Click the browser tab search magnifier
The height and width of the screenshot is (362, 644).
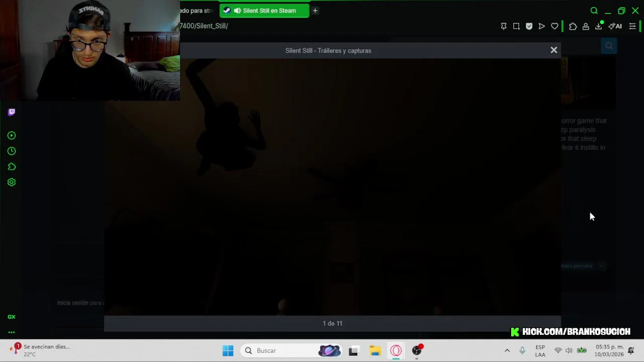[x=594, y=11]
